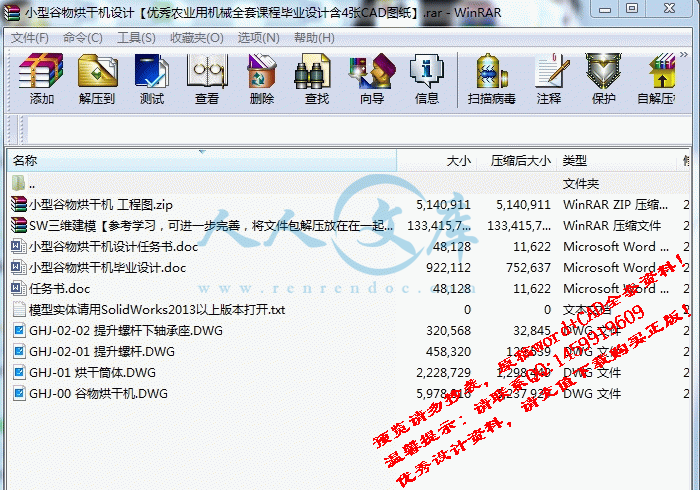Select file name 小型谷物烘干机毕业设计.doc
This screenshot has width=700, height=490.
[x=108, y=267]
